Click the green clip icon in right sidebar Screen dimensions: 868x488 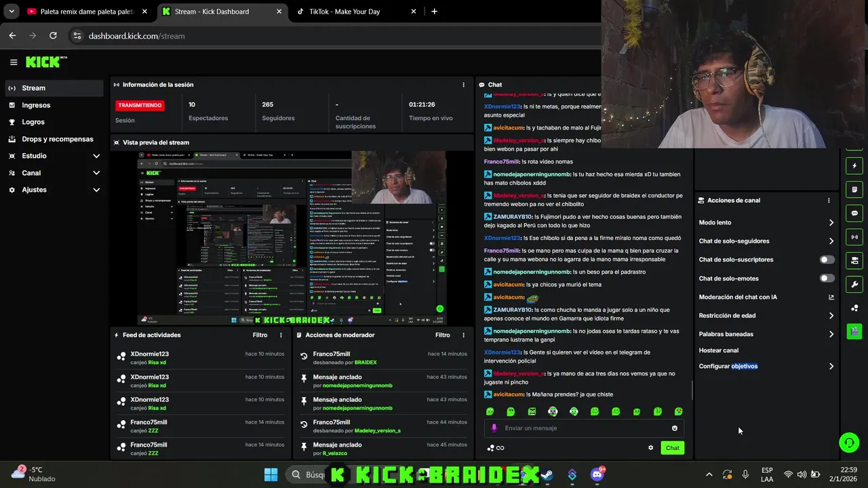tap(854, 331)
